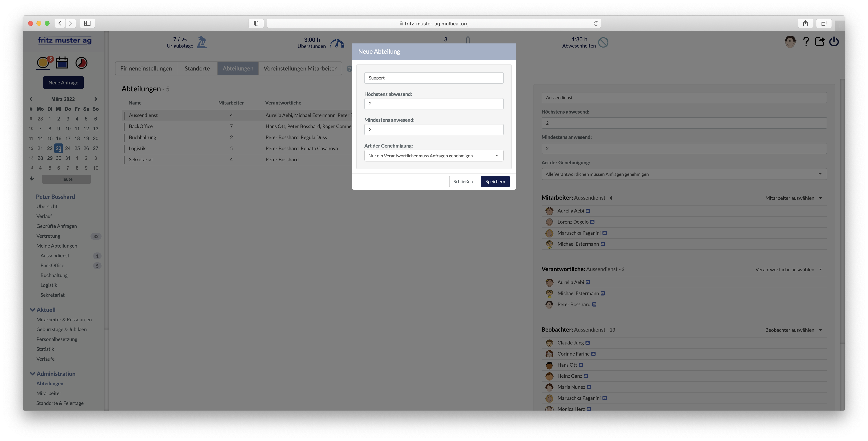Open the calendar icon in sidebar
The image size is (868, 441).
pos(62,63)
